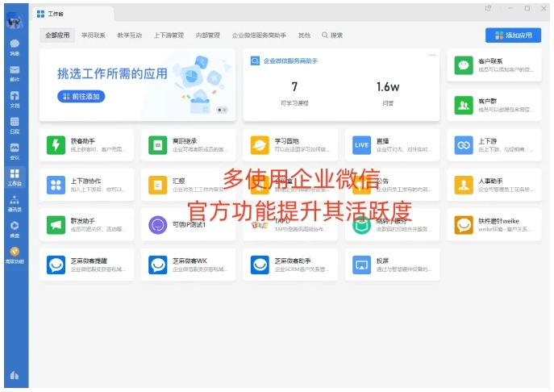
Task: Open the 芝麻微客提醒 app
Action: (x=86, y=265)
